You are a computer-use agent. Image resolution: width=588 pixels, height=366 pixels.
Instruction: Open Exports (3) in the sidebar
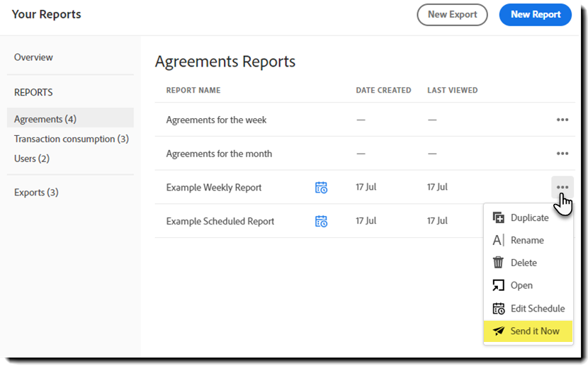click(x=36, y=193)
